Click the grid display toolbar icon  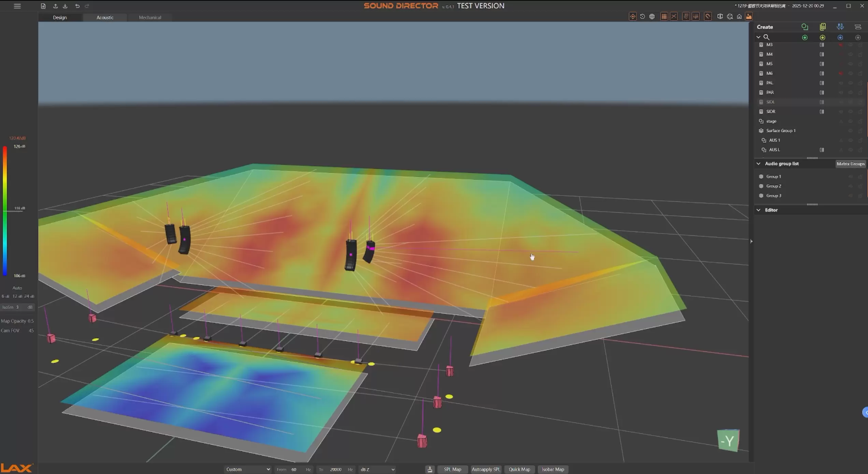click(x=664, y=16)
